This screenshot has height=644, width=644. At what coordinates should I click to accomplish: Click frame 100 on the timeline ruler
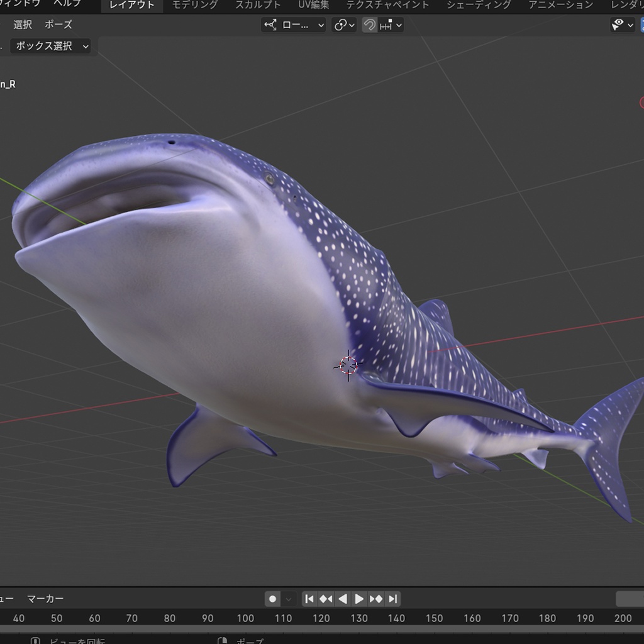245,618
